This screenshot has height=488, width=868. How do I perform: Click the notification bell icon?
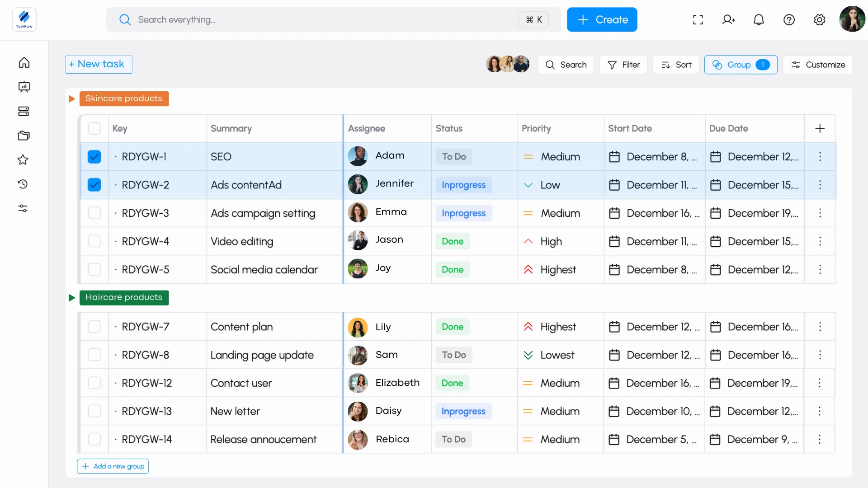click(759, 20)
